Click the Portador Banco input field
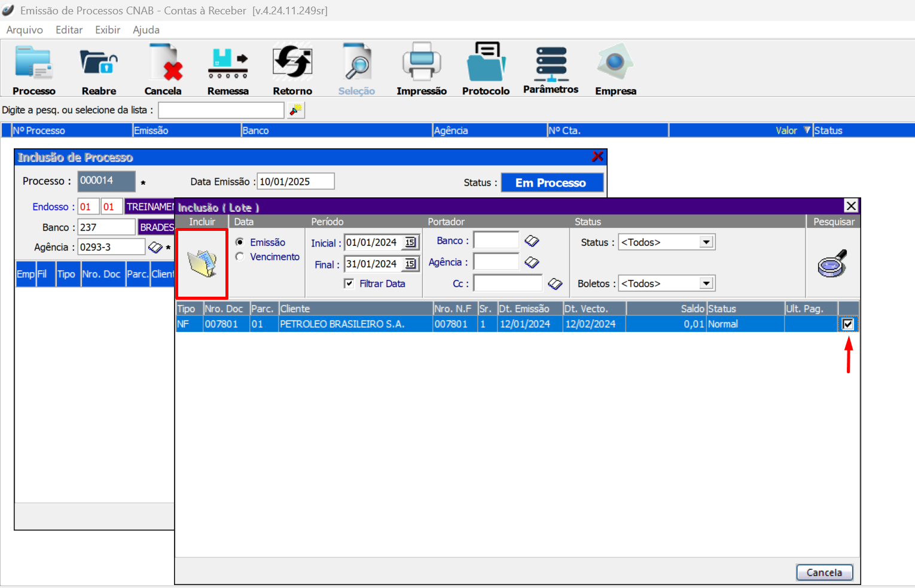The height and width of the screenshot is (588, 915). [x=496, y=240]
